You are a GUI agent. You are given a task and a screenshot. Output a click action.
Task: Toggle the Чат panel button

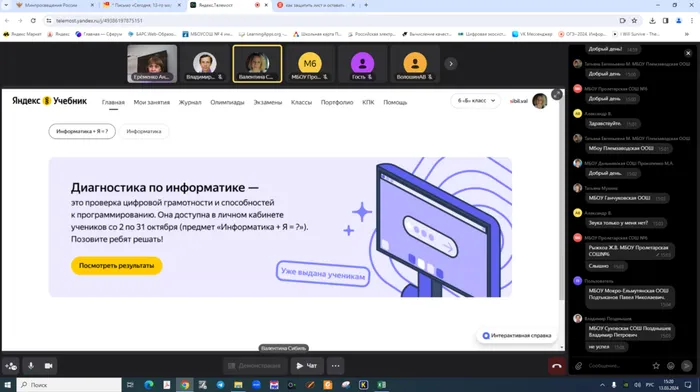point(307,366)
